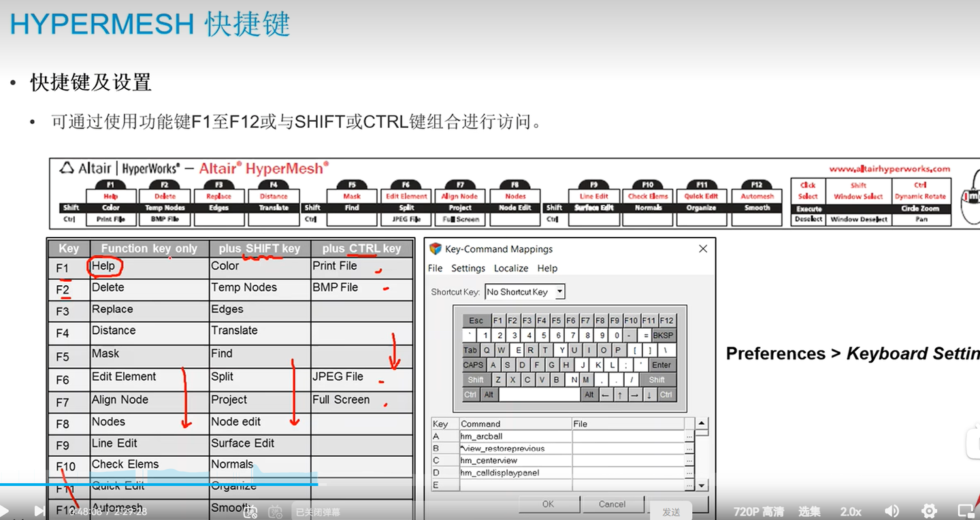The image size is (980, 520).
Task: Click the table scrollbar down arrow
Action: 702,485
